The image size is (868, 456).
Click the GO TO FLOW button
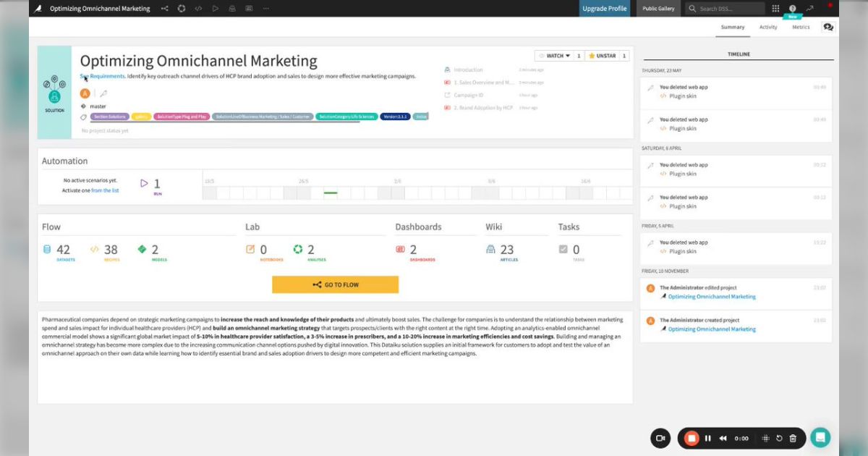coord(335,284)
